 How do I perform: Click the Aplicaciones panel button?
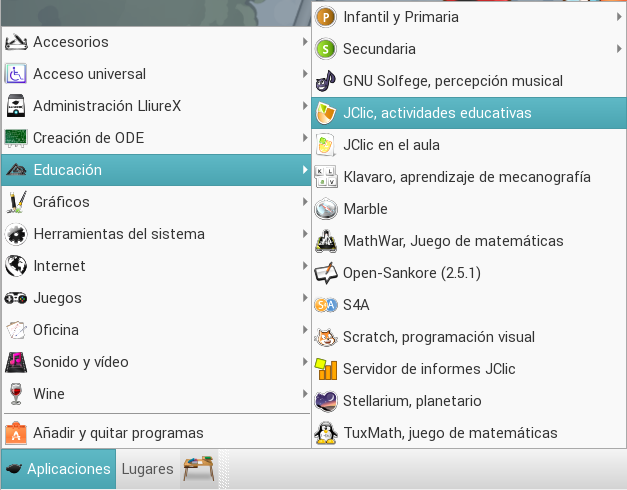click(58, 469)
